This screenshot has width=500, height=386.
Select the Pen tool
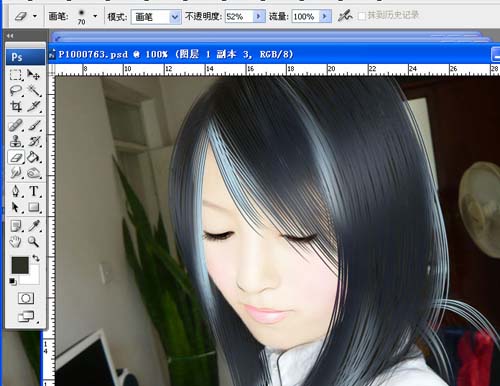(x=16, y=192)
